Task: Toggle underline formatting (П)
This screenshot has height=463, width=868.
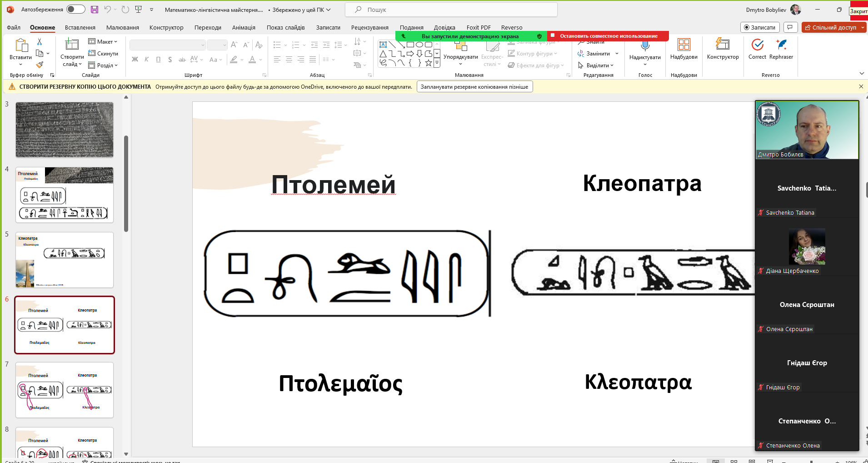Action: [x=158, y=59]
